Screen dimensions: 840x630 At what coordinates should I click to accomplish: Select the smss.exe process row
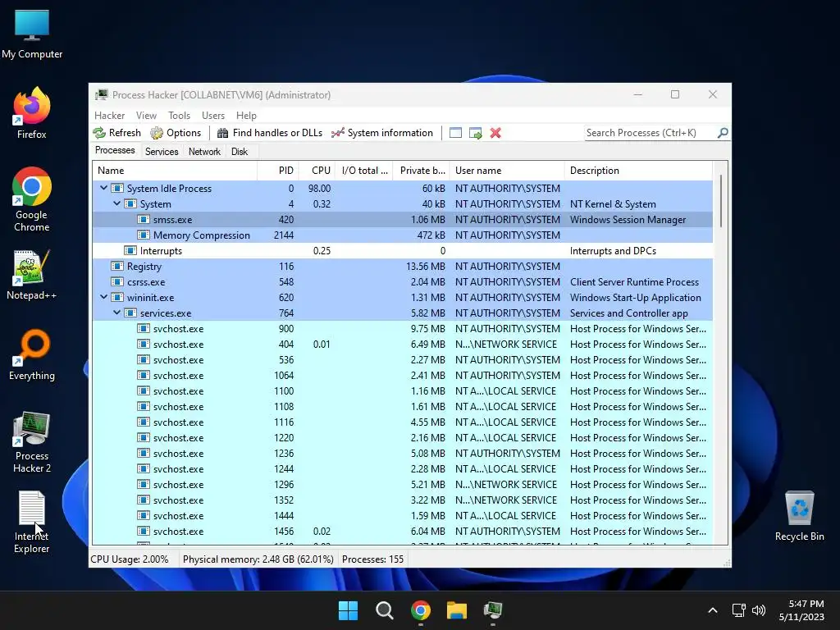402,220
